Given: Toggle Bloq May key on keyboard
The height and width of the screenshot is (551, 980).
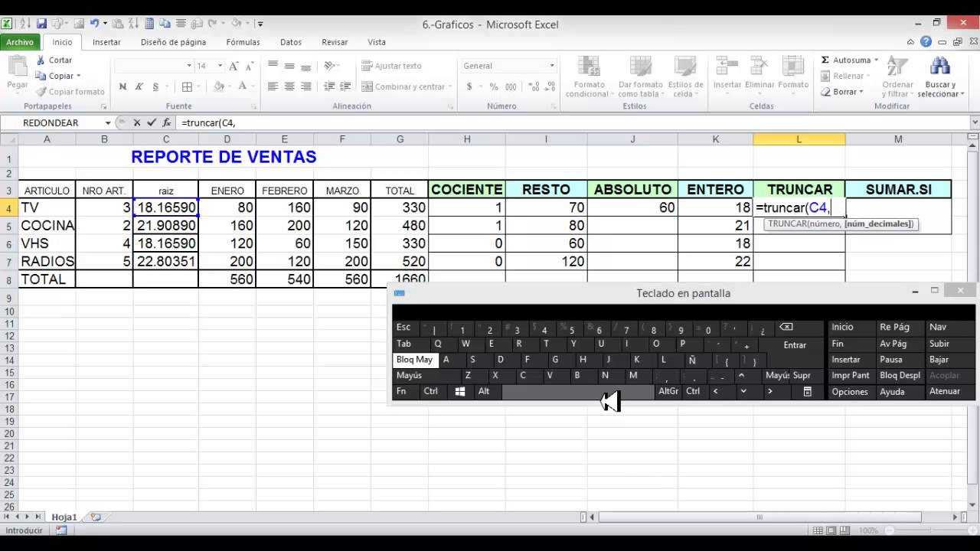Looking at the screenshot, I should (x=415, y=360).
